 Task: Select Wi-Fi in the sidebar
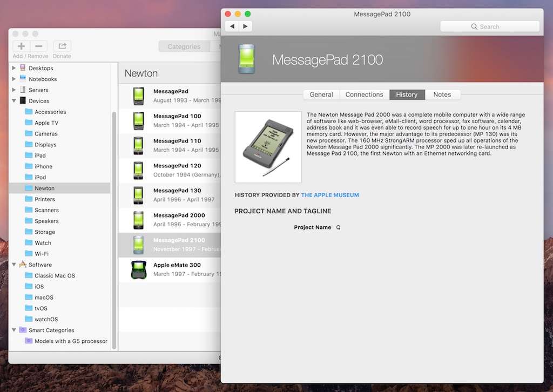tap(42, 253)
